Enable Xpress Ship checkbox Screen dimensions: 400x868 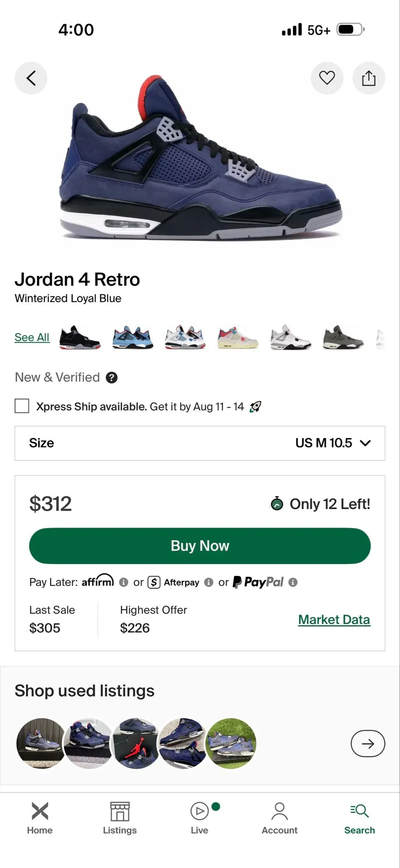tap(22, 406)
